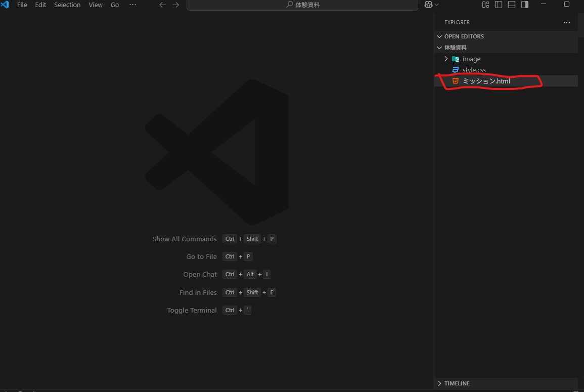Click the CSS icon beside style.css
Viewport: 584px width, 392px height.
pos(456,70)
